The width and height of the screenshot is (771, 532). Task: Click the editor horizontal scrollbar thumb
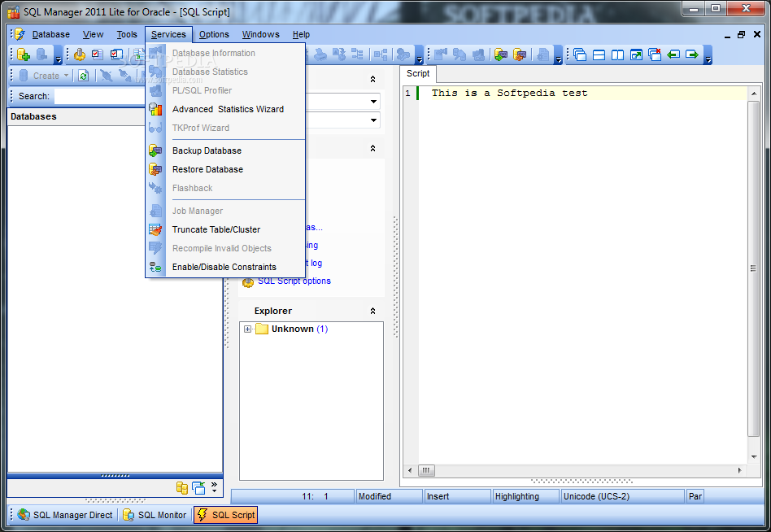426,470
